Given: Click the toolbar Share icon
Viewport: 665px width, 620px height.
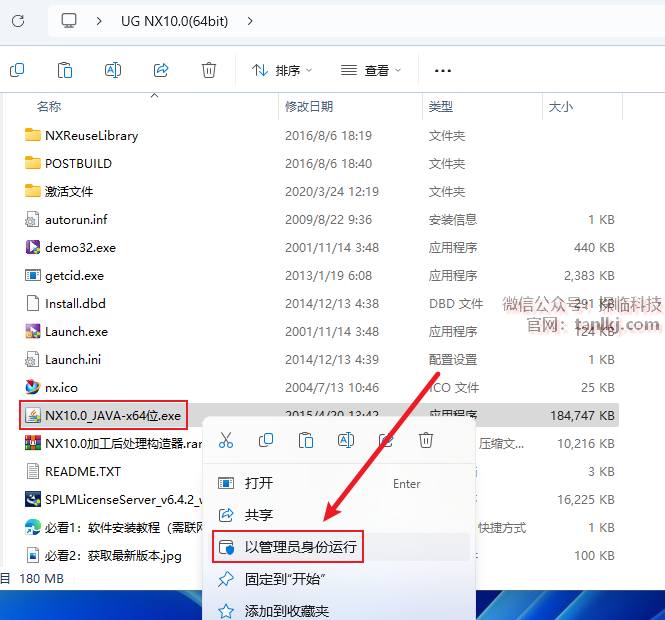Looking at the screenshot, I should pyautogui.click(x=161, y=70).
